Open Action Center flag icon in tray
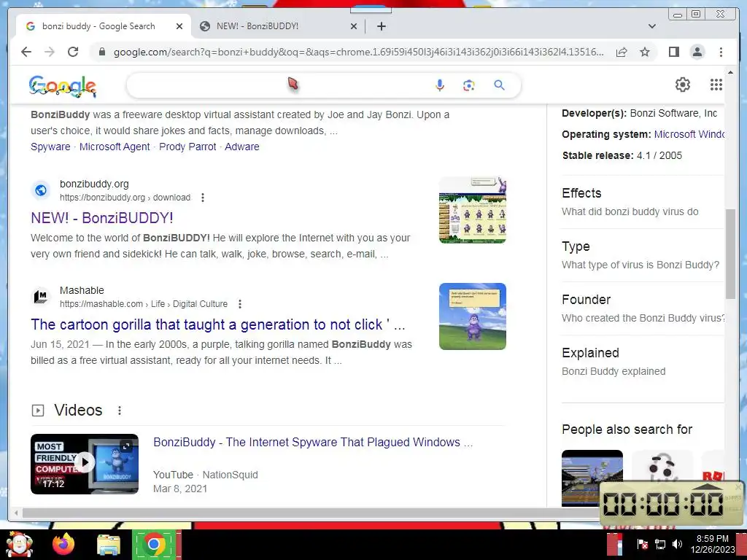747x560 pixels. (642, 544)
